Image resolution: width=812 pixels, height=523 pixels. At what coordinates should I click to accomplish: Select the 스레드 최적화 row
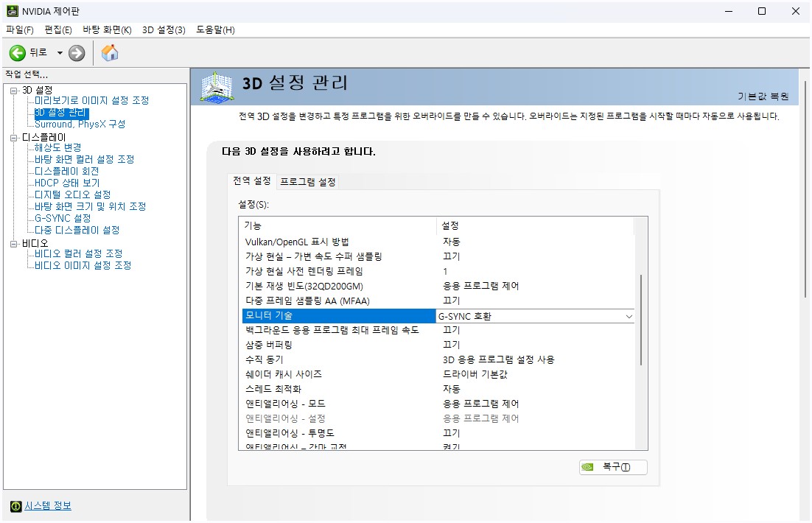[438, 389]
